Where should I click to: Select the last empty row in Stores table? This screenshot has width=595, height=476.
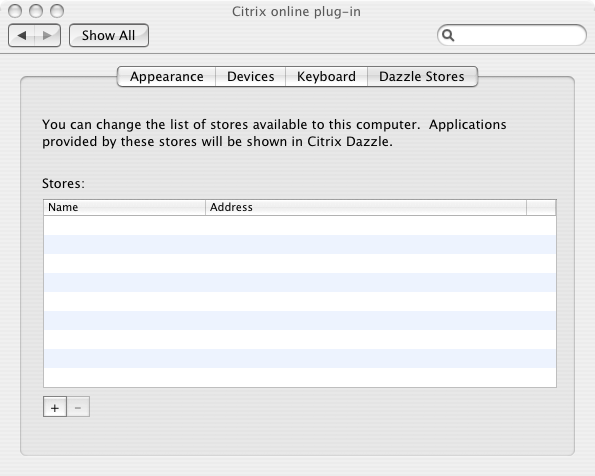point(300,377)
